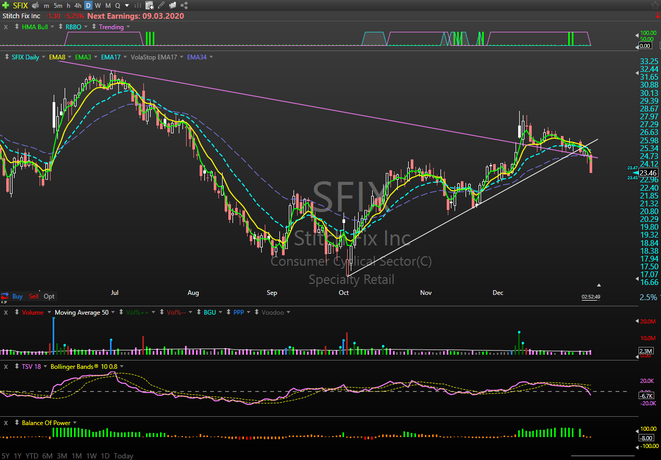The width and height of the screenshot is (661, 460).
Task: Click the blue Buy button
Action: [18, 296]
